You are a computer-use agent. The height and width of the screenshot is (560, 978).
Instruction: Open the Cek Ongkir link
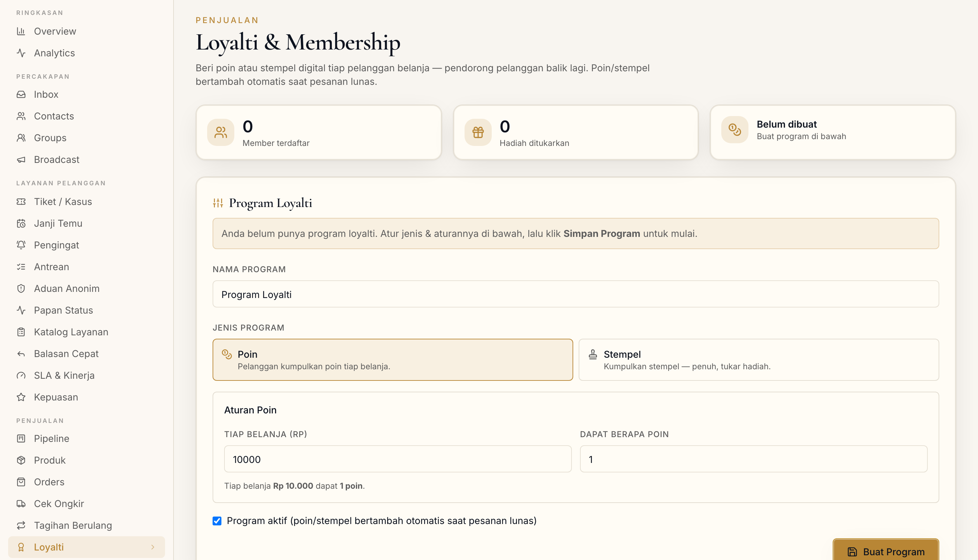(x=87, y=504)
